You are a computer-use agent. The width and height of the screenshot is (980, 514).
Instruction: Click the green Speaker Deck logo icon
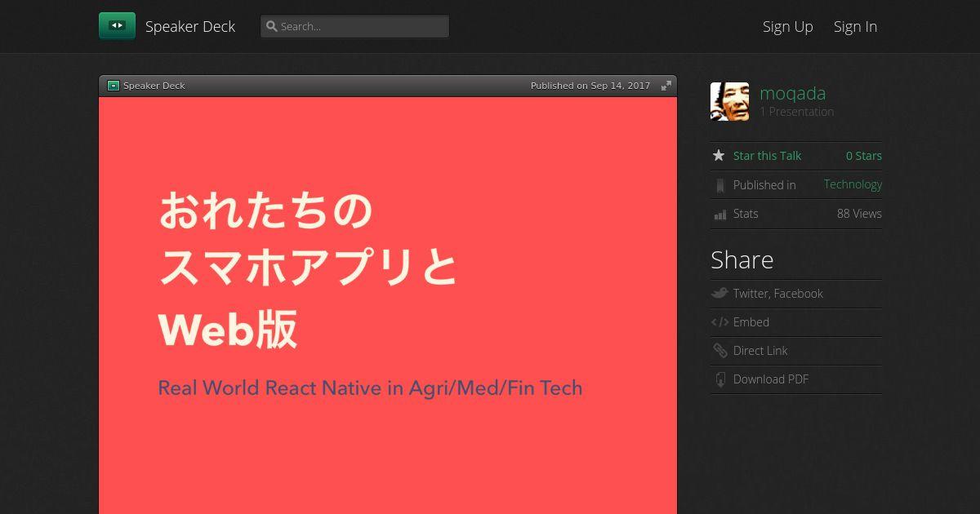[x=117, y=26]
